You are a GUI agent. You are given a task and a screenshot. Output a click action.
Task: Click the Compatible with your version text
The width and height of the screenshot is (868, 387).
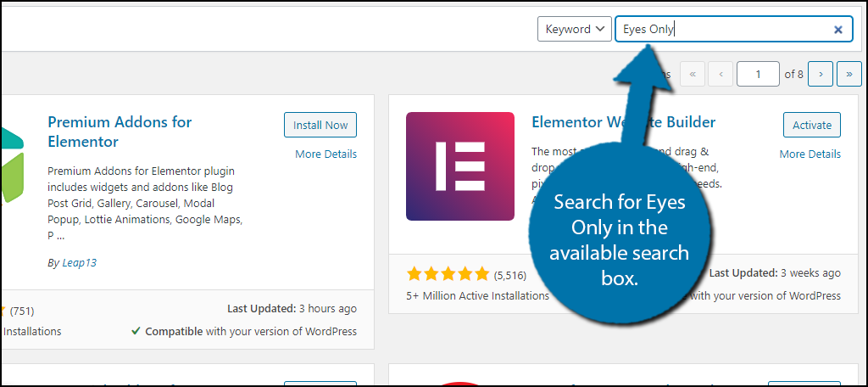tap(244, 332)
